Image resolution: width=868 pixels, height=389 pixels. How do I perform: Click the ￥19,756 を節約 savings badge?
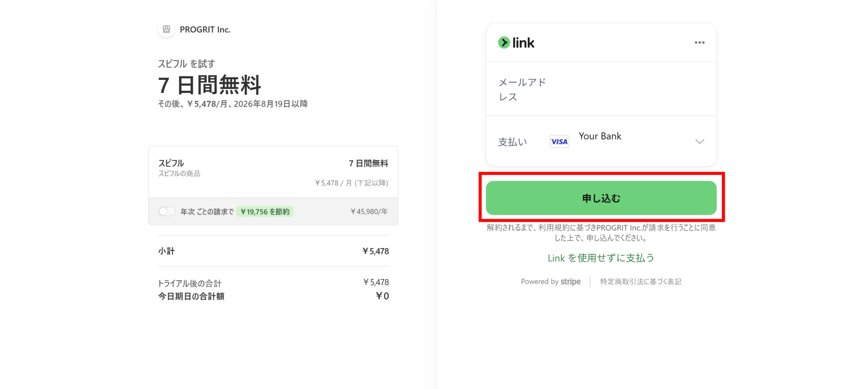coord(265,211)
